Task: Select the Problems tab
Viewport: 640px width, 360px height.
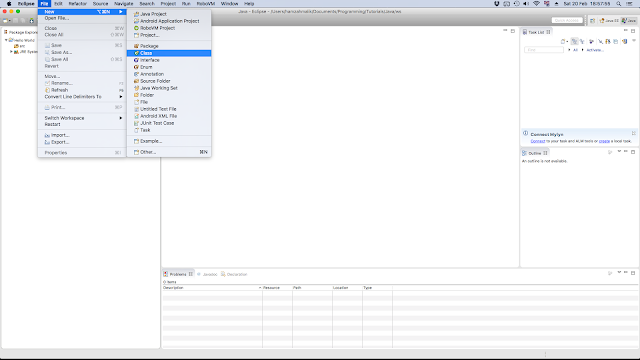Action: [178, 274]
